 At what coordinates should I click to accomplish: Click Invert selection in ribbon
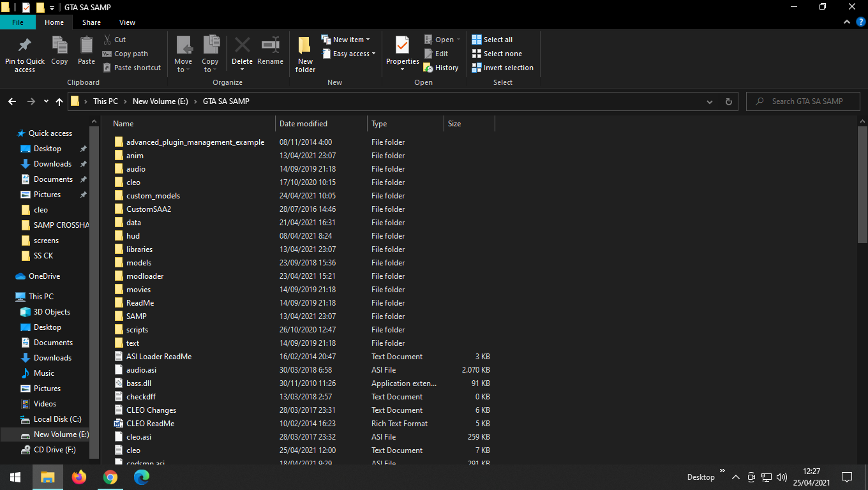click(502, 68)
